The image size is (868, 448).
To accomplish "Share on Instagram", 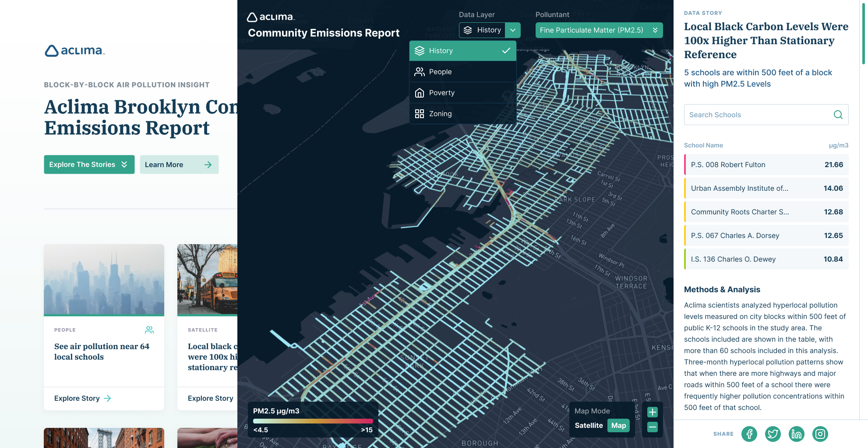I will [820, 434].
